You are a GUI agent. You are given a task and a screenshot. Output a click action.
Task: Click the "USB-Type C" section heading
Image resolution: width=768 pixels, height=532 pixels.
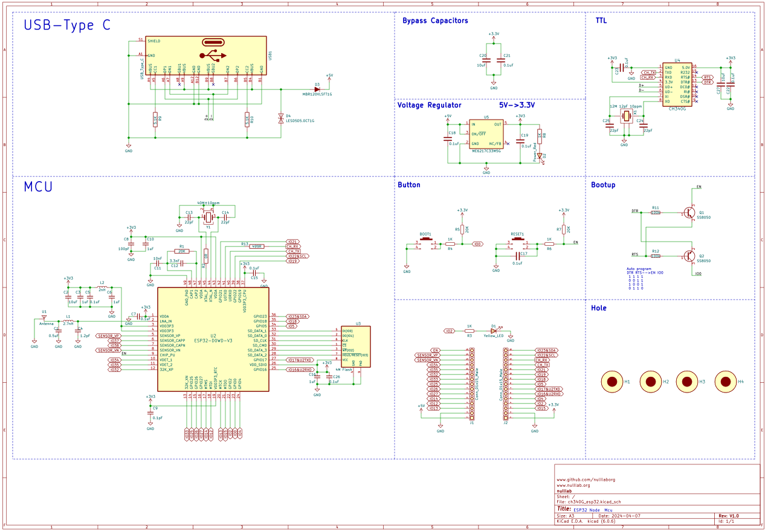[67, 25]
